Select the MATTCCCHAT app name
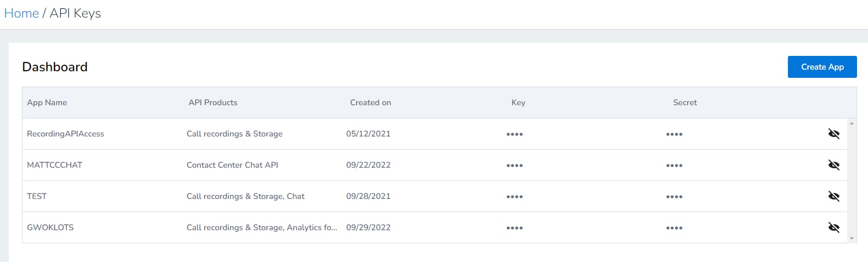 click(54, 165)
